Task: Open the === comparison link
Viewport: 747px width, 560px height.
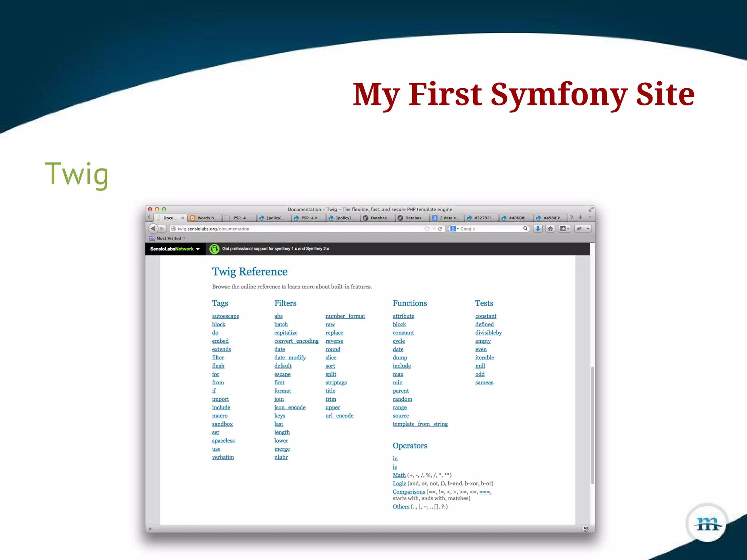Action: pos(485,492)
